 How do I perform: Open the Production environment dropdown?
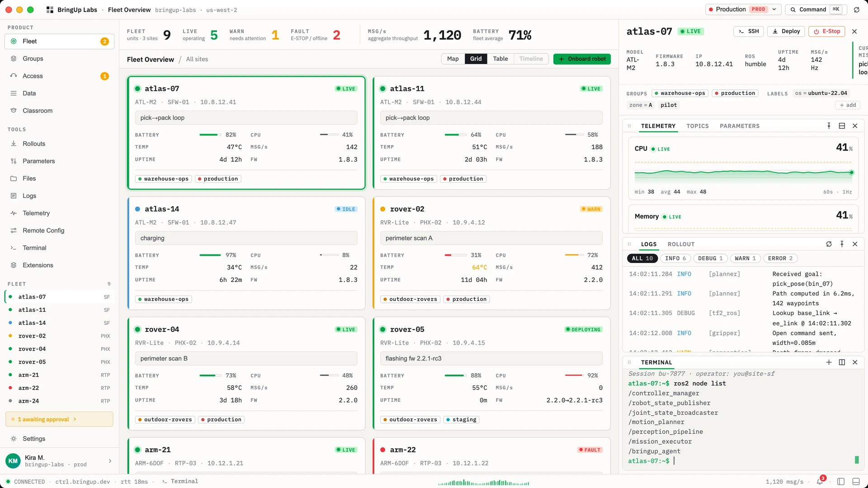[743, 9]
